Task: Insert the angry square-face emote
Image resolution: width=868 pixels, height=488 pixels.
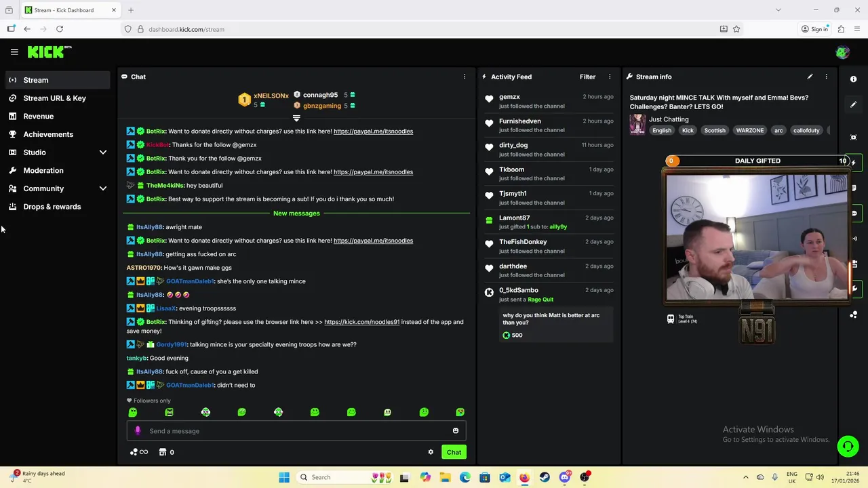Action: (169, 412)
